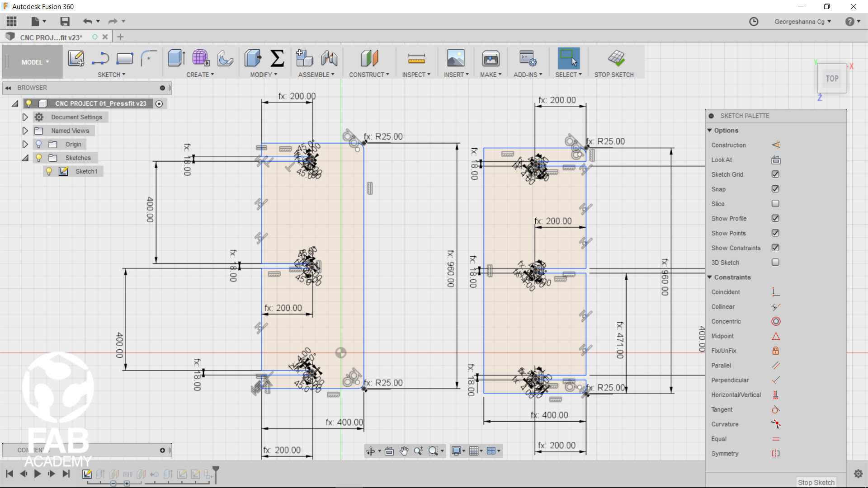Screen dimensions: 868x488
Task: Open the user account Georgeshanna Cg dropdown
Action: [803, 21]
